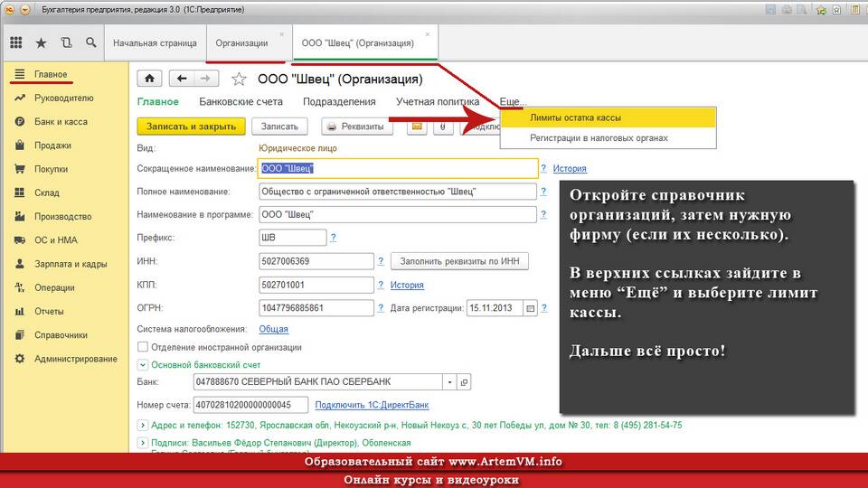The height and width of the screenshot is (488, 868).
Task: Open Банк и касса section
Action: 61,122
